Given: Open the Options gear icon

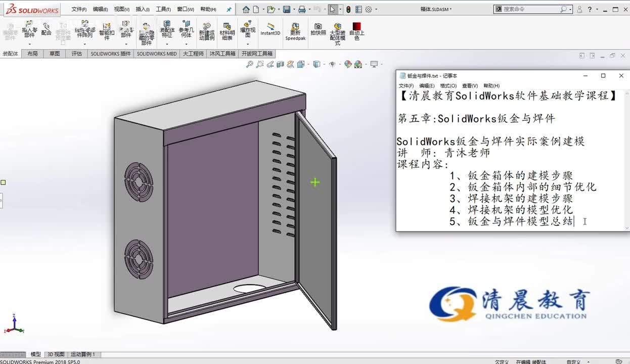Looking at the screenshot, I should click(x=369, y=9).
